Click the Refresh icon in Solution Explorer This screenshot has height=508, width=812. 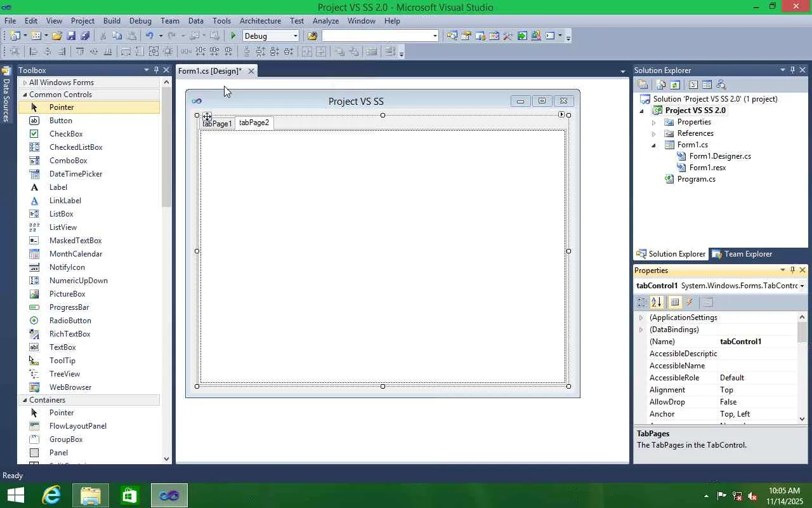click(675, 84)
